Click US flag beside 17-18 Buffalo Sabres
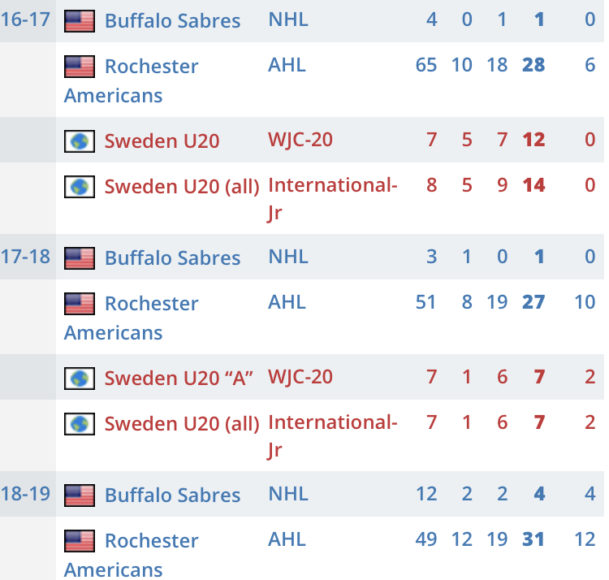Image resolution: width=609 pixels, height=580 pixels. tap(79, 258)
